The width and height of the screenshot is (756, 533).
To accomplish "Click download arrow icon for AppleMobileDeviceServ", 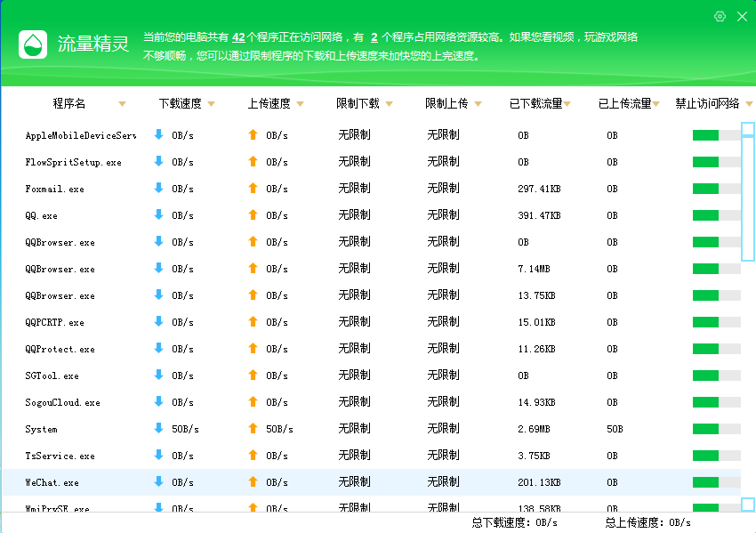I will click(x=158, y=134).
